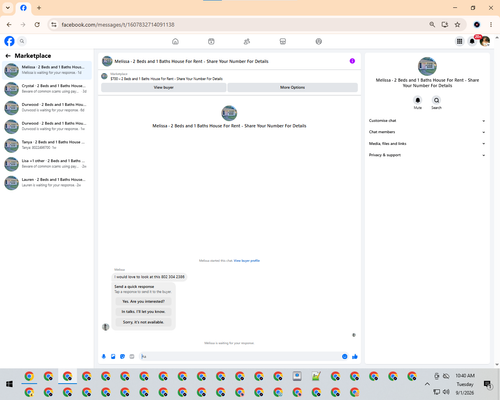
Task: Open the account profile avatar menu
Action: 485,41
